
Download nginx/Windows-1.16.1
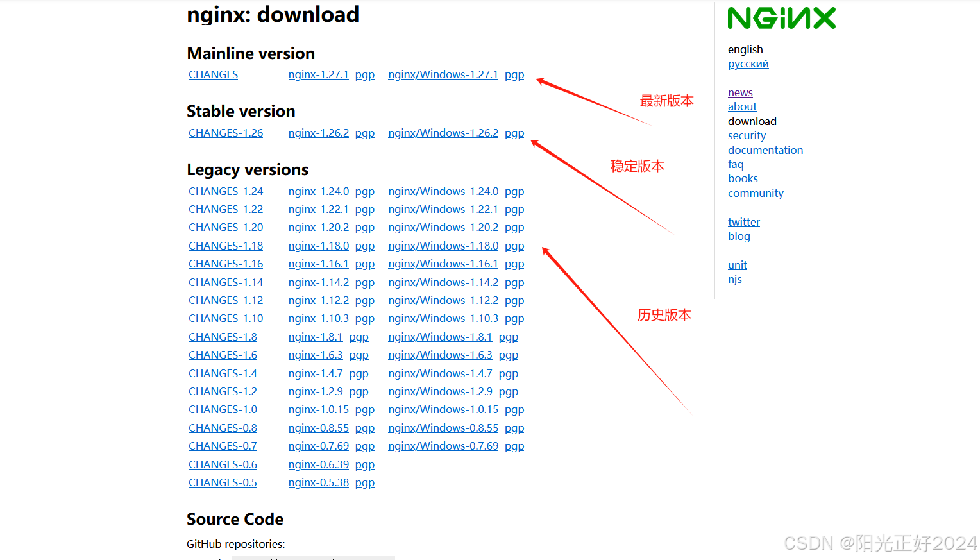coord(443,264)
